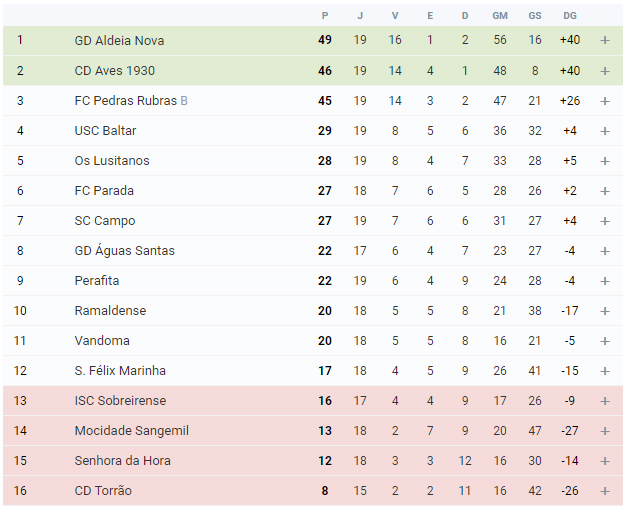This screenshot has height=509, width=625.
Task: Click the plus icon on the Ramaldense row
Action: tap(605, 311)
